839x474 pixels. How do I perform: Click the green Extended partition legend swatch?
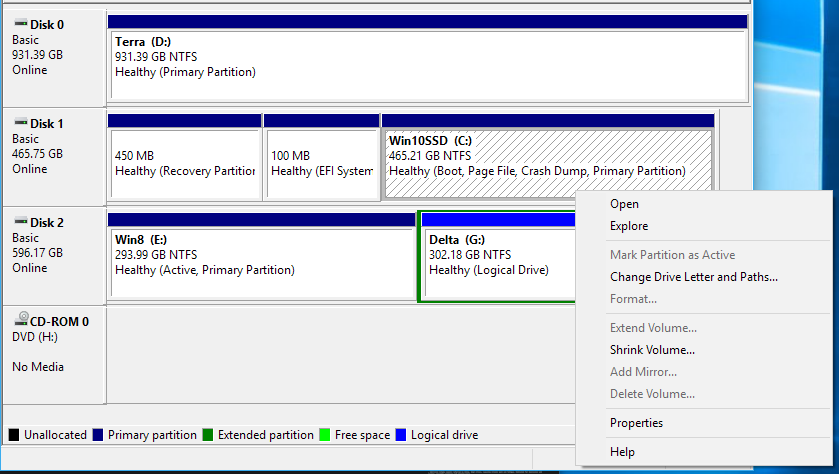coord(208,435)
